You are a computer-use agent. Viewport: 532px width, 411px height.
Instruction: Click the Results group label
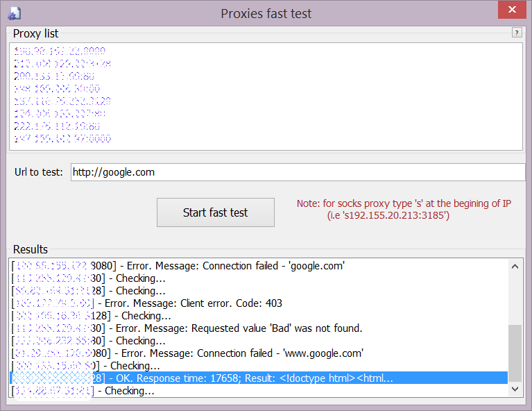pyautogui.click(x=31, y=249)
